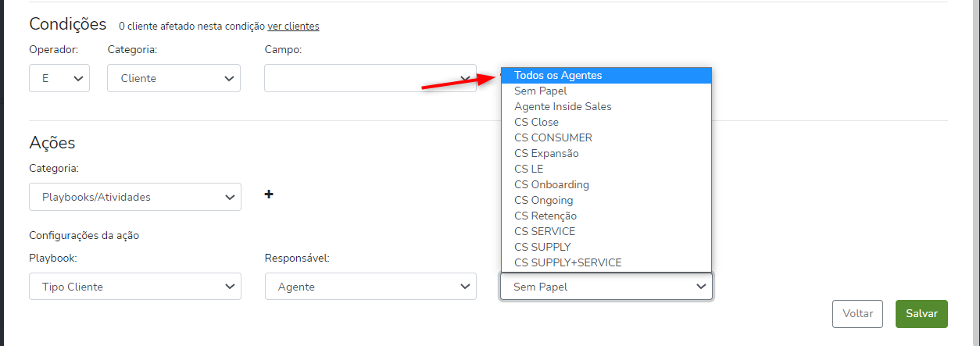Select CS Onboarding from the list

click(x=552, y=184)
